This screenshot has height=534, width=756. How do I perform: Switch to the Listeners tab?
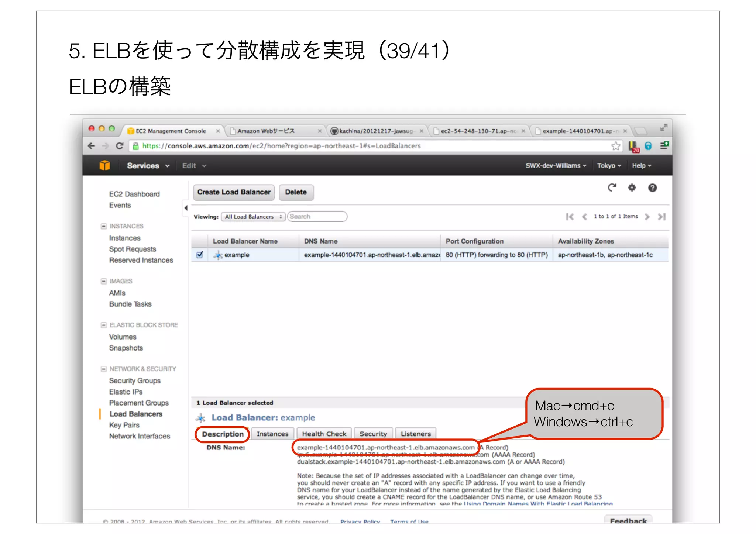416,434
